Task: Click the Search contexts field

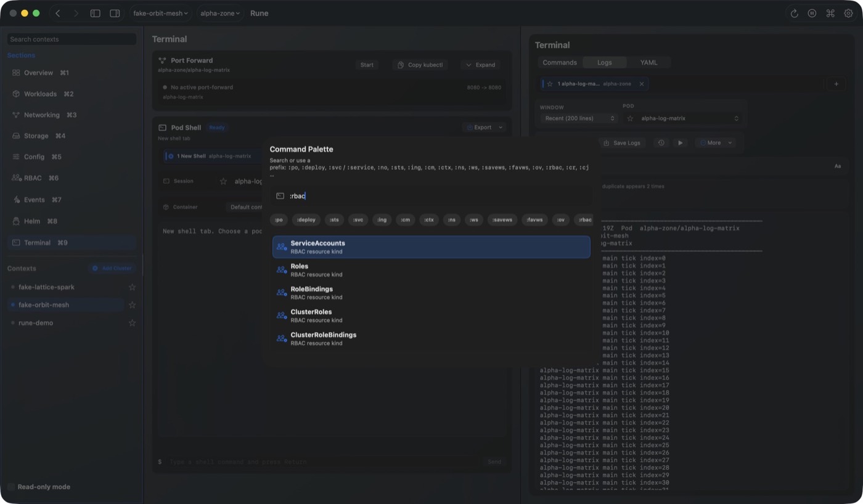Action: tap(72, 39)
